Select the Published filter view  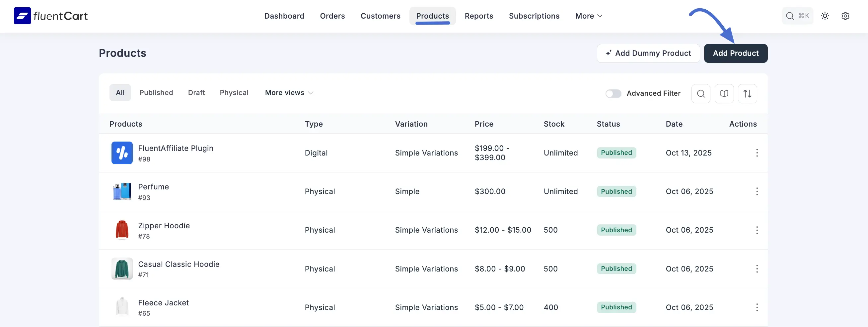[156, 92]
